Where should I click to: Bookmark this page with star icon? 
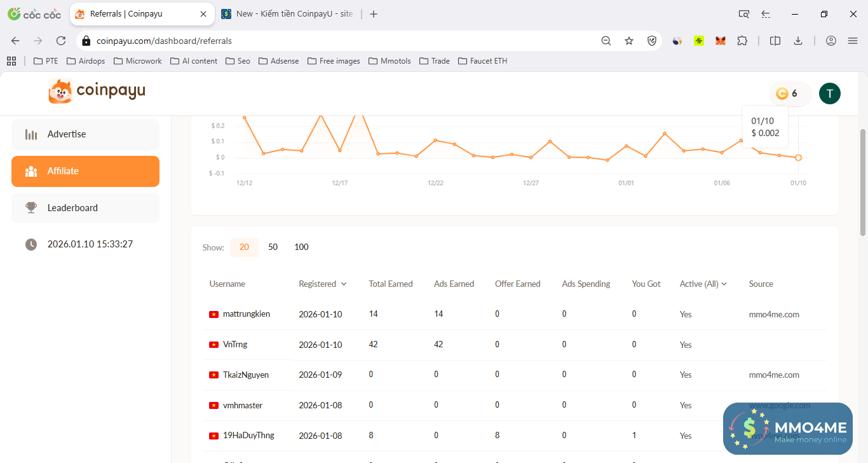pyautogui.click(x=629, y=41)
